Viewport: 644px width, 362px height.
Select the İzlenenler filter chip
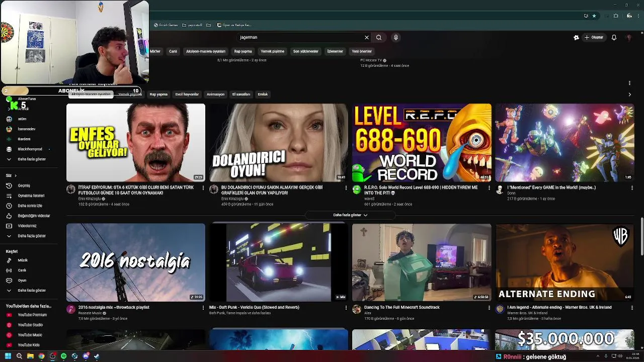tap(335, 51)
